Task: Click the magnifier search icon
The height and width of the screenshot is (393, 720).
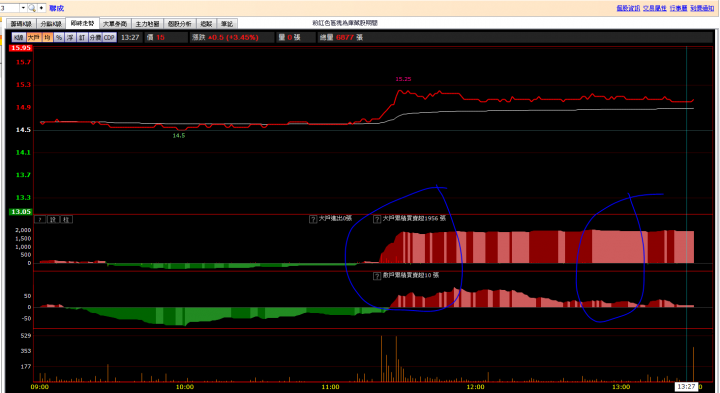Action: [32, 8]
